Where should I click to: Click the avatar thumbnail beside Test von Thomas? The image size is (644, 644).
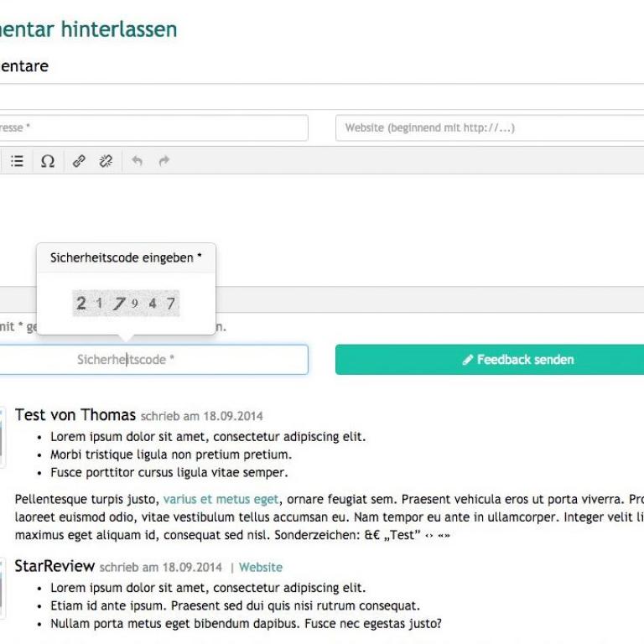(x=3, y=436)
